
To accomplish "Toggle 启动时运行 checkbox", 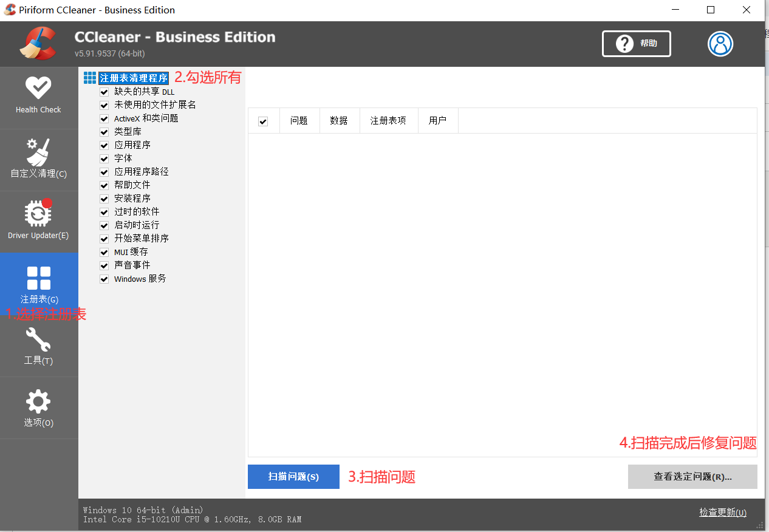I will point(104,225).
